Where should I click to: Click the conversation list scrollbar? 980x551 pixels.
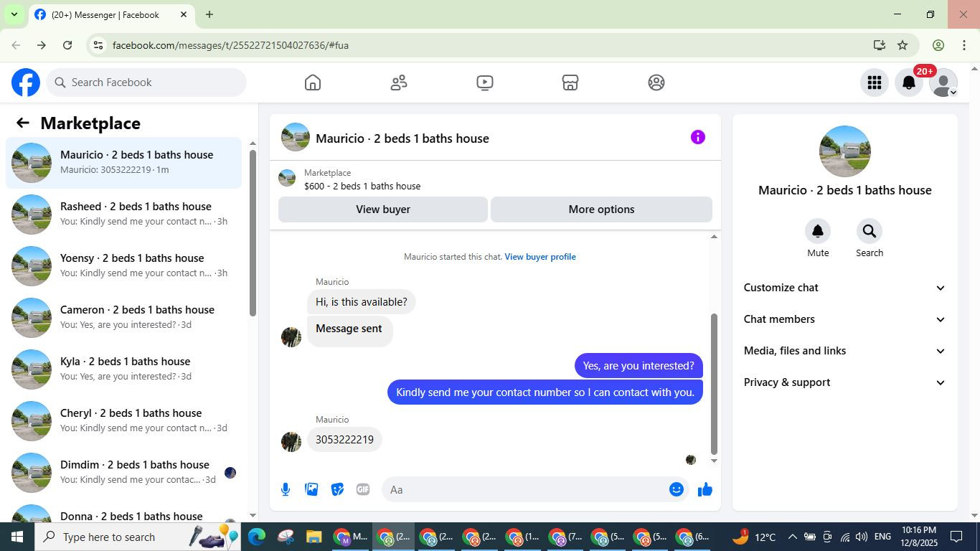tap(253, 232)
